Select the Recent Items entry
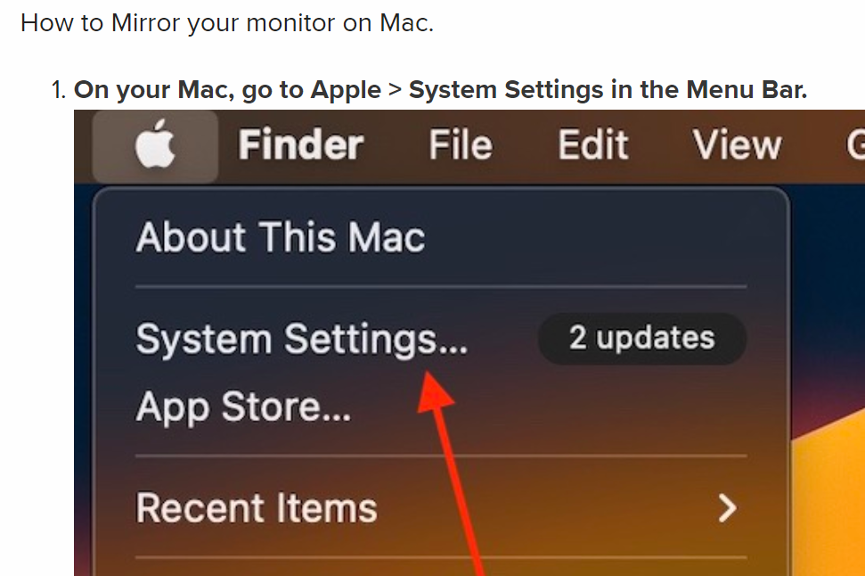Viewport: 866px width, 577px height. (257, 508)
